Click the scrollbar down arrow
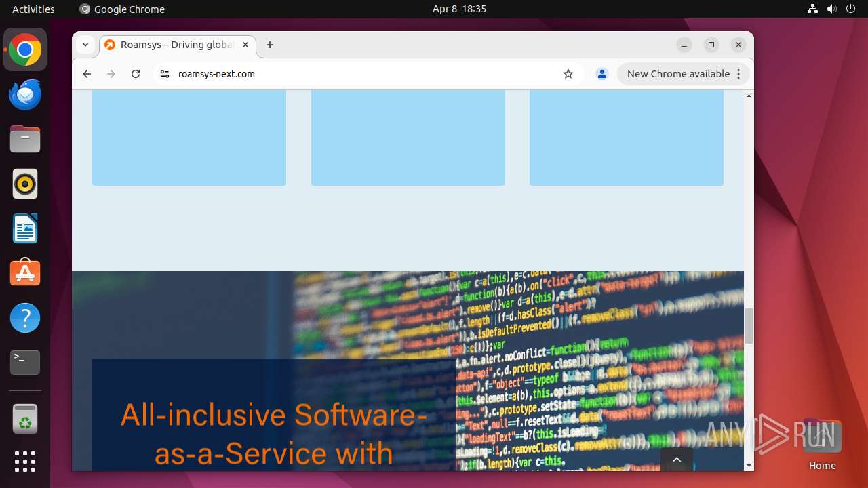The image size is (868, 488). pos(749,466)
